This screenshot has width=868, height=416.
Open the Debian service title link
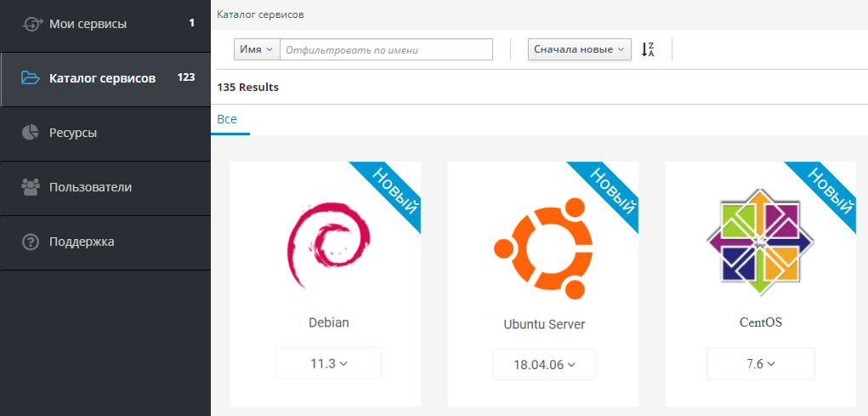tap(328, 322)
